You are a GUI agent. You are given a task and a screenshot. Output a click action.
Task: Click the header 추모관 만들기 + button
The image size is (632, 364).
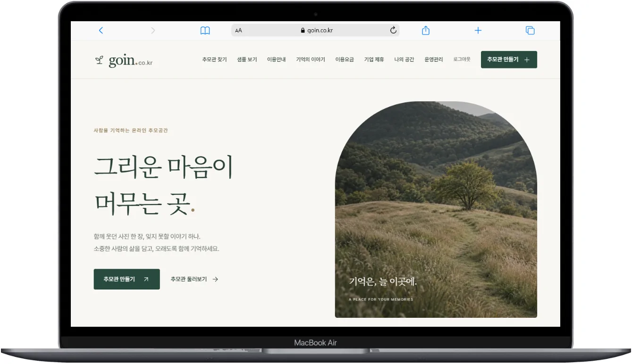[509, 59]
